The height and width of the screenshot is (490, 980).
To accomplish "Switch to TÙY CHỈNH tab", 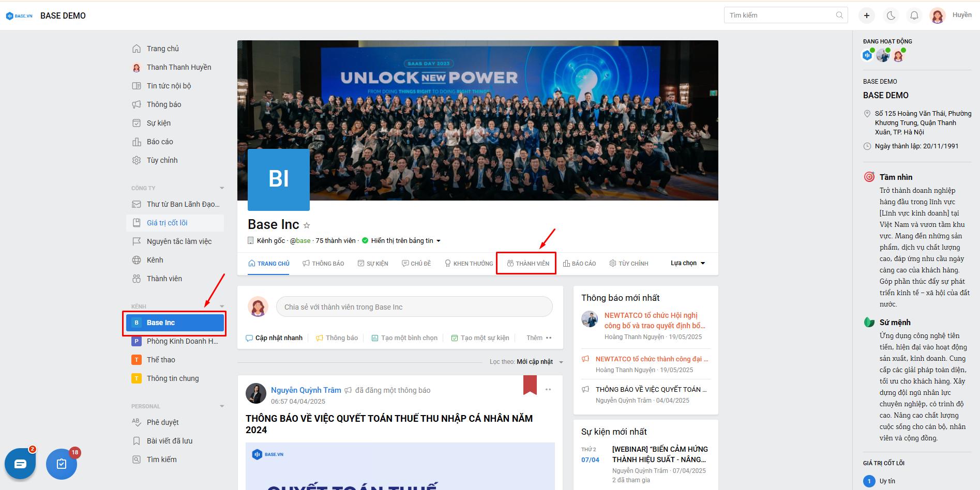I will (629, 264).
